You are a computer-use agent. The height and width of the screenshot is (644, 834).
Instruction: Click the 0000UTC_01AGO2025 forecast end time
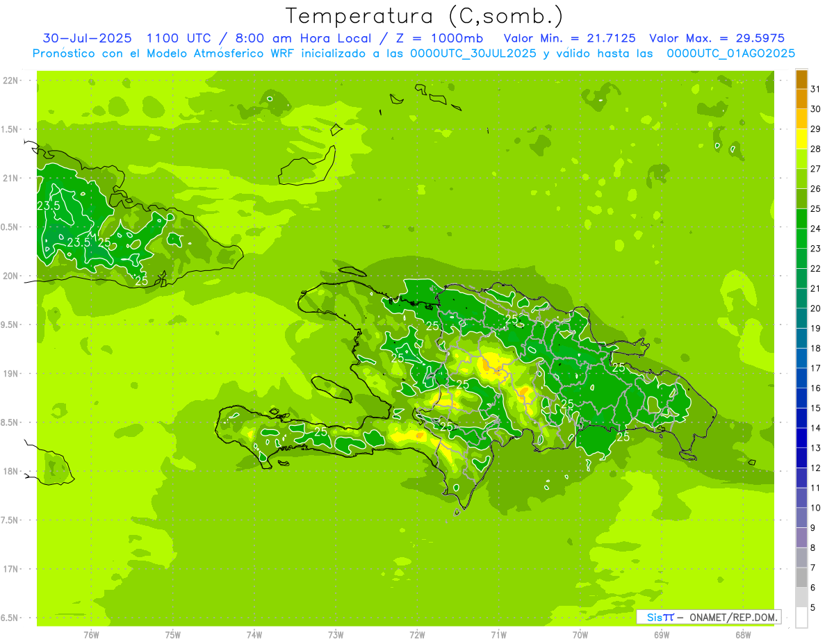[x=730, y=53]
